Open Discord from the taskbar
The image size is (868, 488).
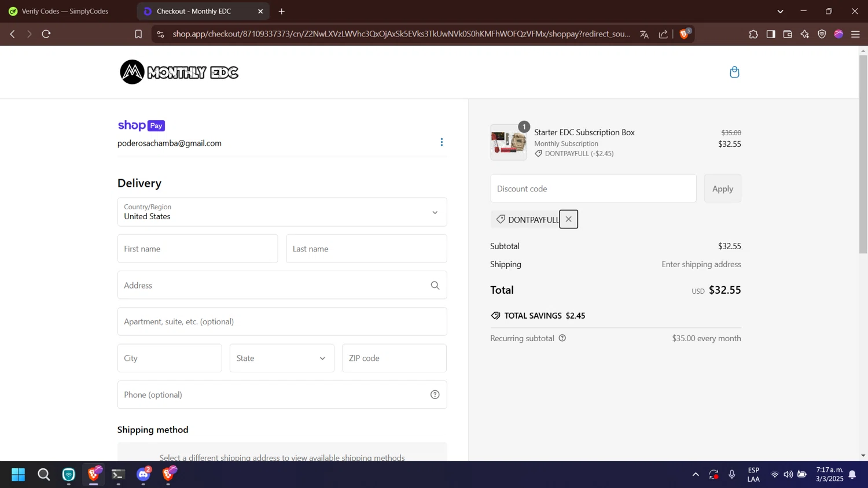pyautogui.click(x=144, y=475)
